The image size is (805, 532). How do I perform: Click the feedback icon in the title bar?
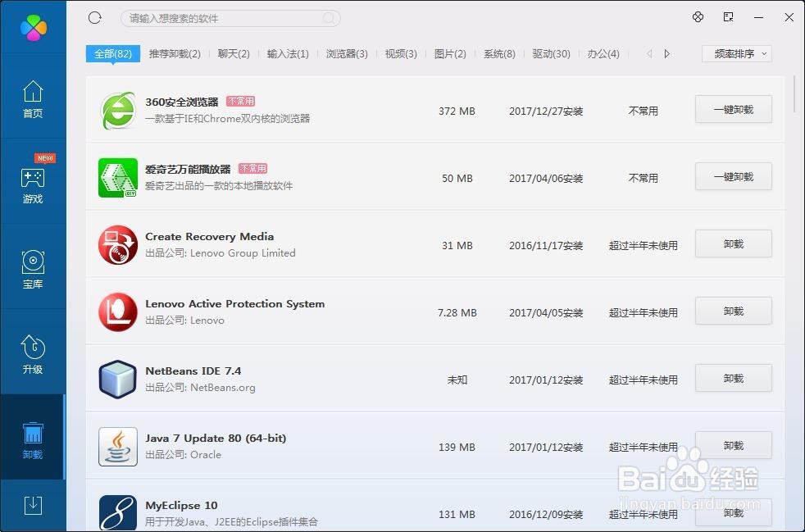[726, 17]
